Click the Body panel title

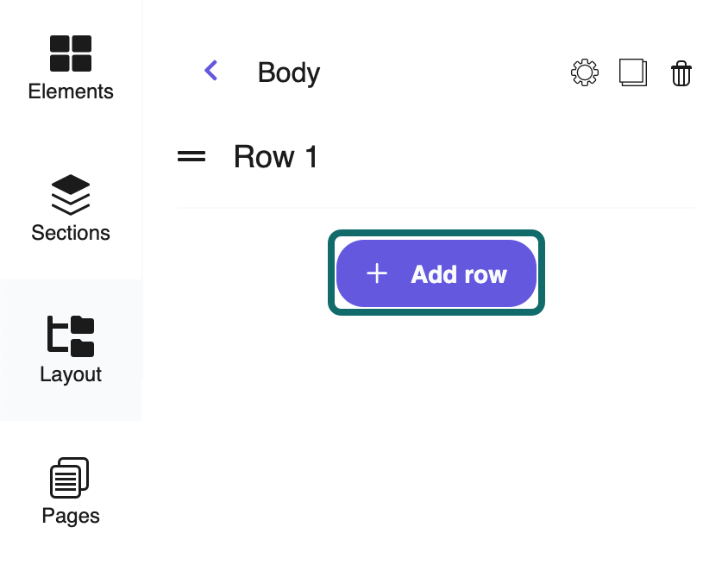click(x=289, y=72)
